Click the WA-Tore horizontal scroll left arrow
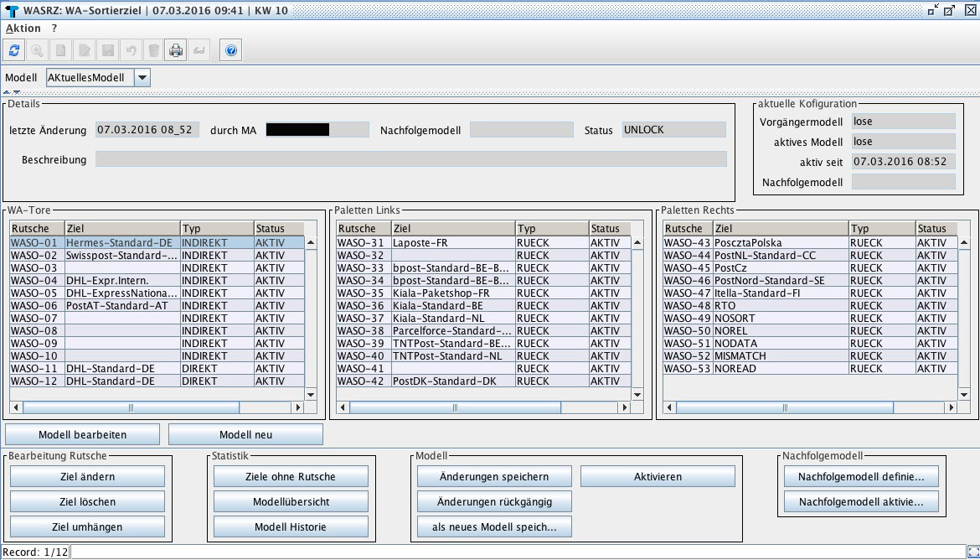980x560 pixels. pos(17,407)
